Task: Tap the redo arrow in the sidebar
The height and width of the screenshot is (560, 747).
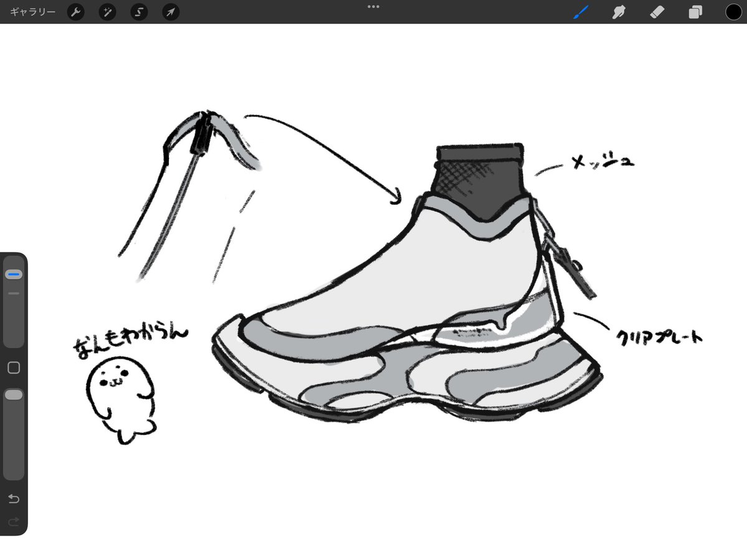Action: [x=13, y=522]
